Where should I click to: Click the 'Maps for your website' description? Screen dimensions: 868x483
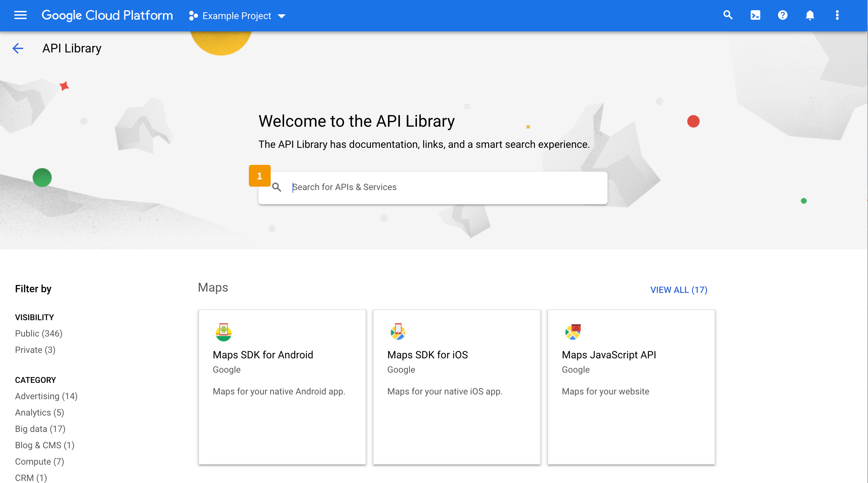point(605,391)
